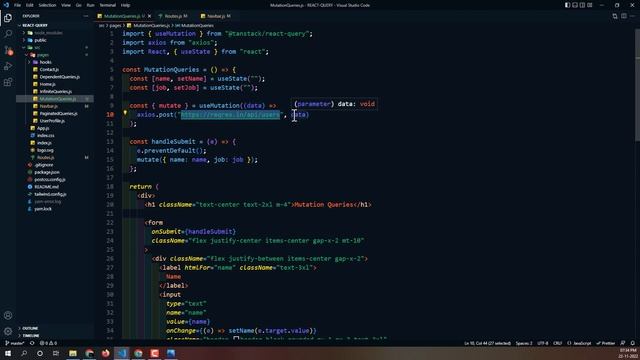Open the Manage gear in activity bar
This screenshot has height=360, width=640.
click(8, 331)
